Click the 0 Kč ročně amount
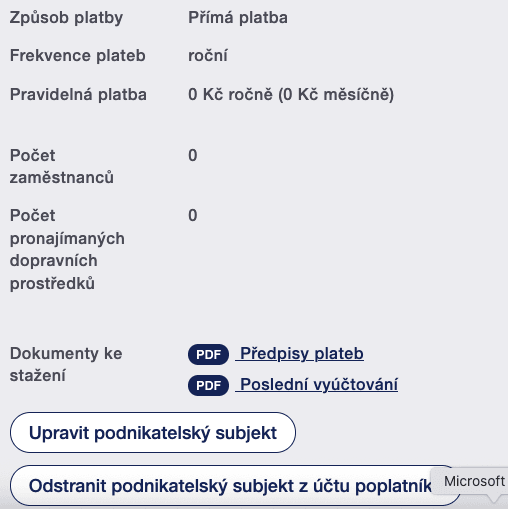The image size is (508, 509). point(230,94)
